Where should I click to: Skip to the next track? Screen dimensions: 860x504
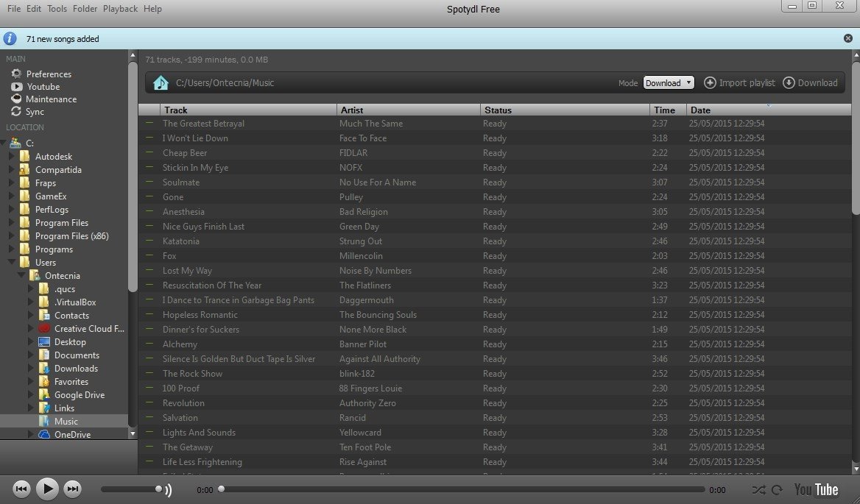pyautogui.click(x=72, y=489)
